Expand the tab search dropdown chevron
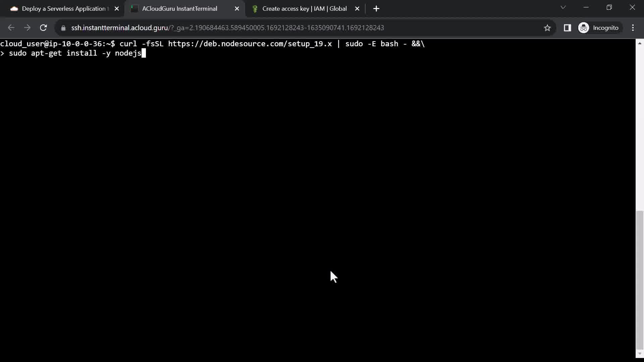Screen dimensions: 644x362 pos(563,7)
